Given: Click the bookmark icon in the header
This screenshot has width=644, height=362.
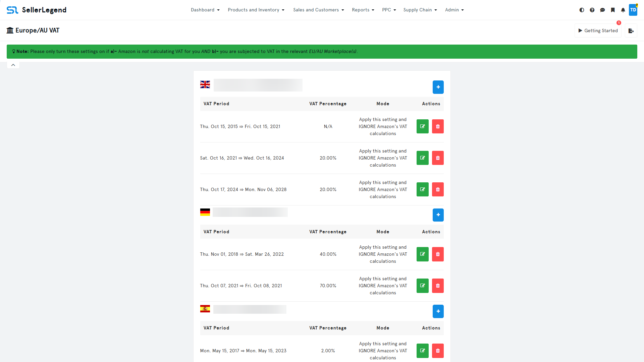Looking at the screenshot, I should (x=613, y=10).
